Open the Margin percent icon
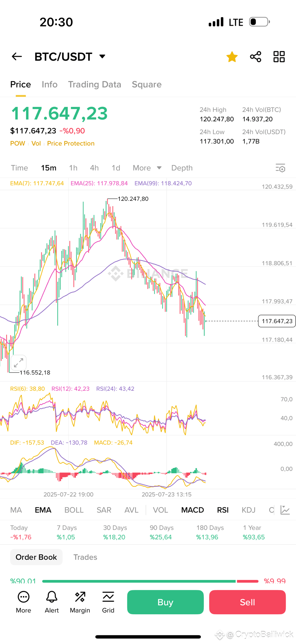 [80, 597]
